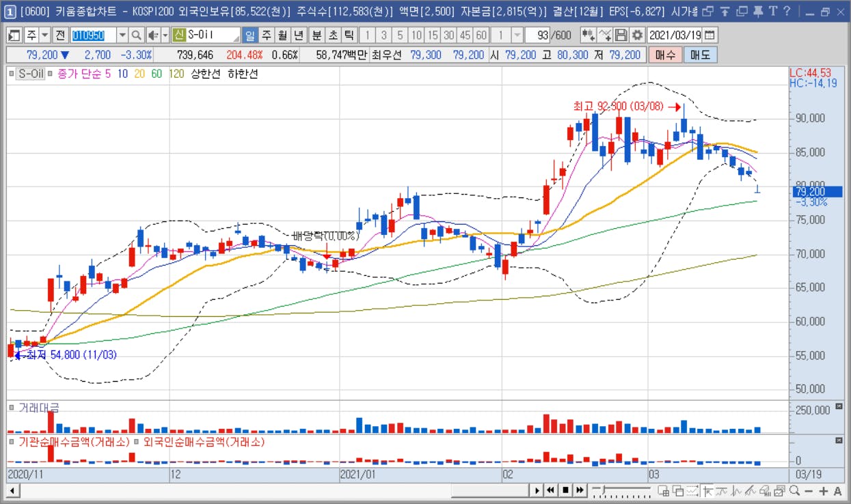Open the stock code search magnifier

136,36
